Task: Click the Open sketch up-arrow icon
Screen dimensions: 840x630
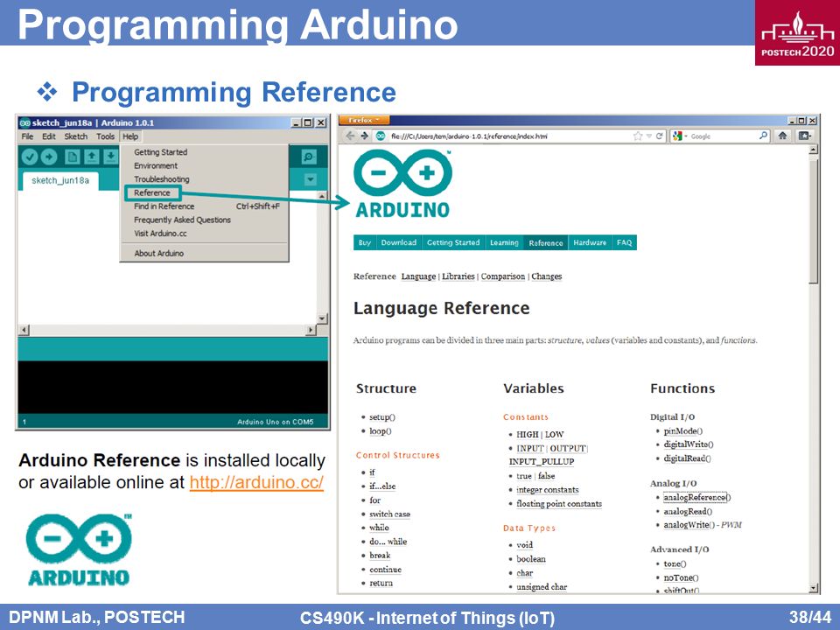Action: [92, 157]
